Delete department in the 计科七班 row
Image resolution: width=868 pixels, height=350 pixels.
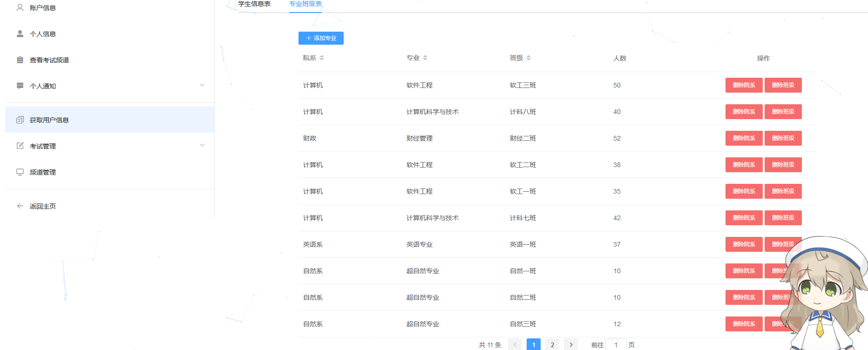pos(744,218)
